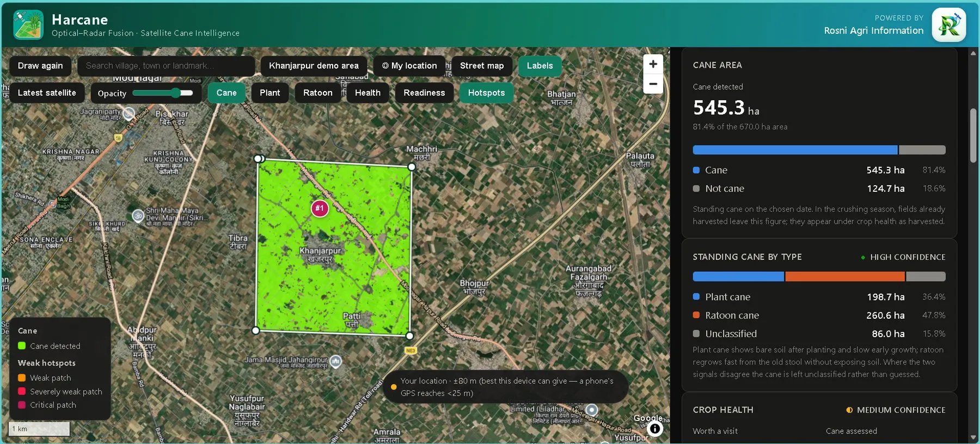Image resolution: width=980 pixels, height=444 pixels.
Task: Click map pin near Hardwar-Hapur Road
Action: 592,410
